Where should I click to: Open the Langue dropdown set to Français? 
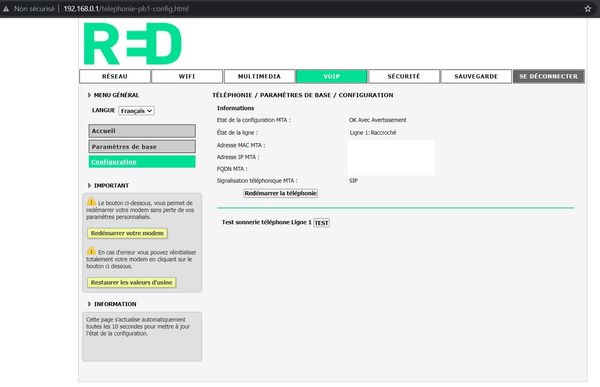(x=136, y=111)
